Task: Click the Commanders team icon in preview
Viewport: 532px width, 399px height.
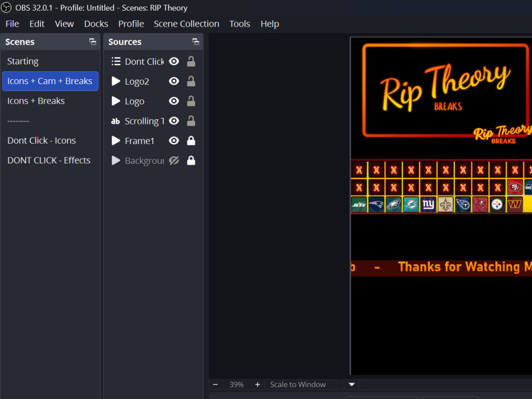Action: pos(514,205)
